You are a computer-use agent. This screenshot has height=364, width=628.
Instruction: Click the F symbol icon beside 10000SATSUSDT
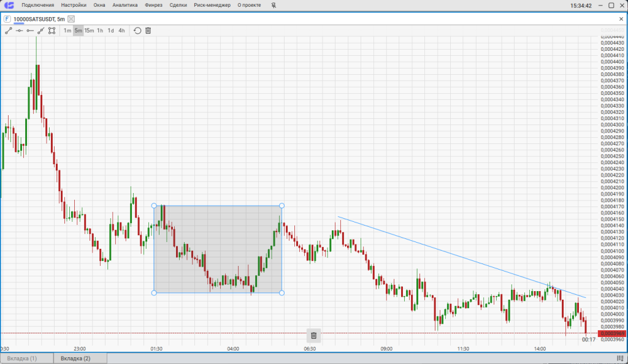coord(7,19)
